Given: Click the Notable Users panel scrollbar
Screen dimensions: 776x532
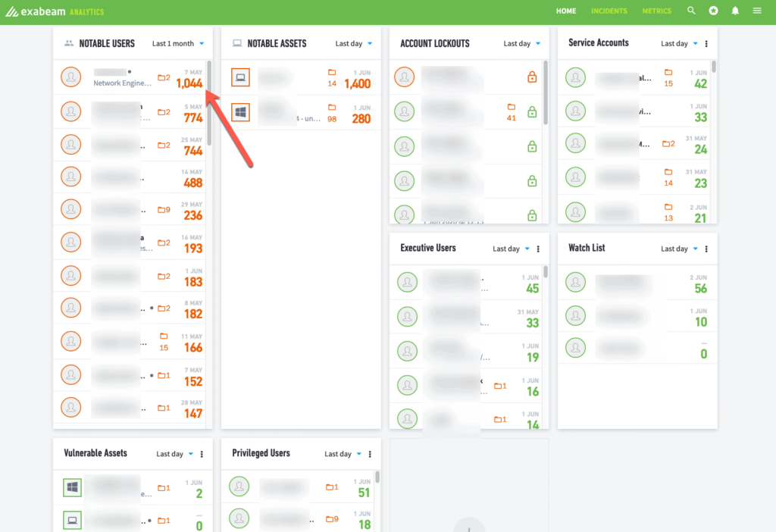Looking at the screenshot, I should pos(209,106).
